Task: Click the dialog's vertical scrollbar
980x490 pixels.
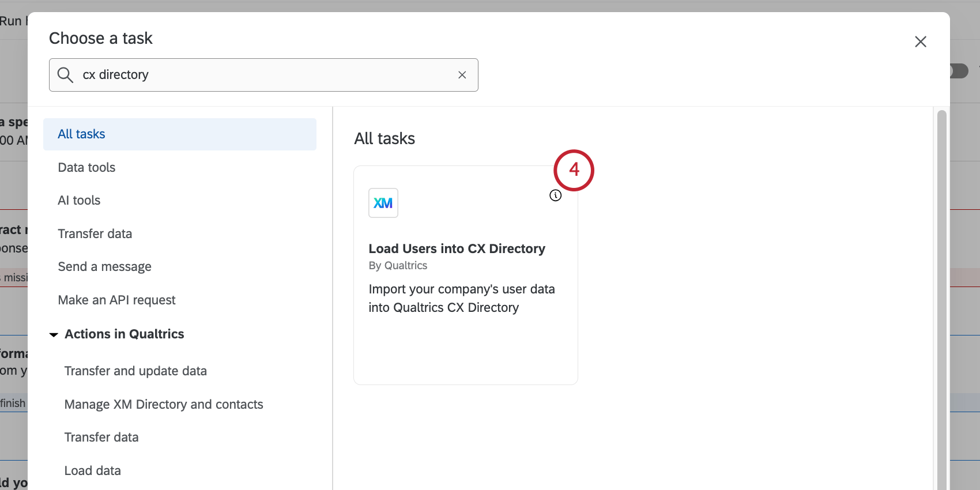Action: click(x=941, y=288)
